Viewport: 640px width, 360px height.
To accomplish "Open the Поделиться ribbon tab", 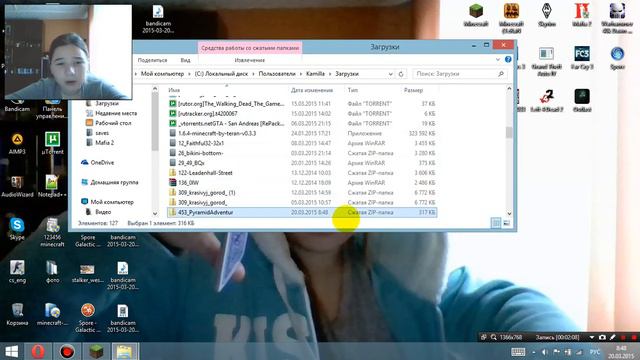I will (152, 60).
